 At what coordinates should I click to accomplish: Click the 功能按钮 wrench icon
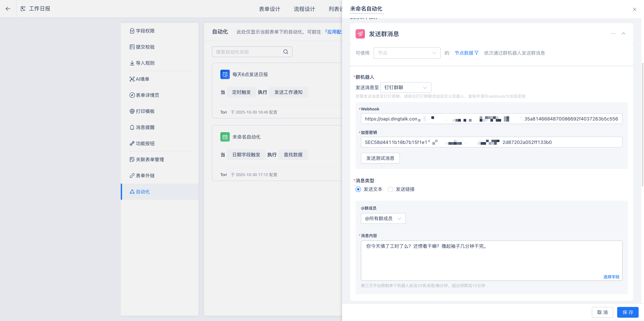[132, 143]
